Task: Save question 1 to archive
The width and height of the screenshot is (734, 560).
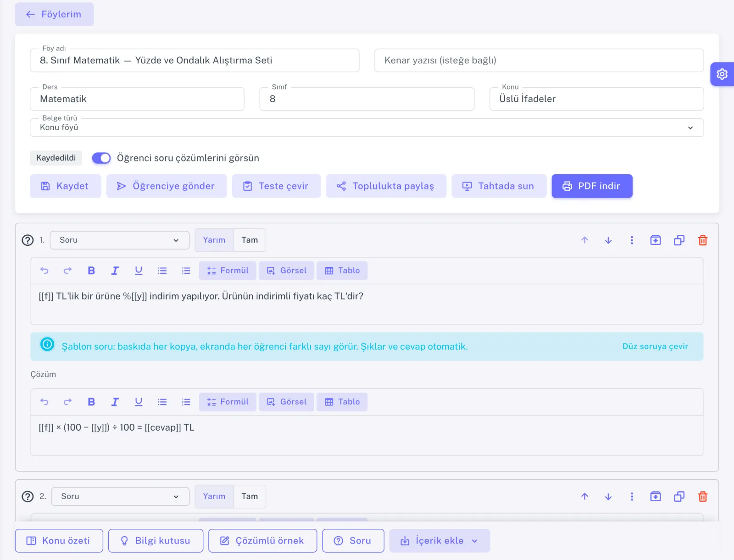Action: 656,240
